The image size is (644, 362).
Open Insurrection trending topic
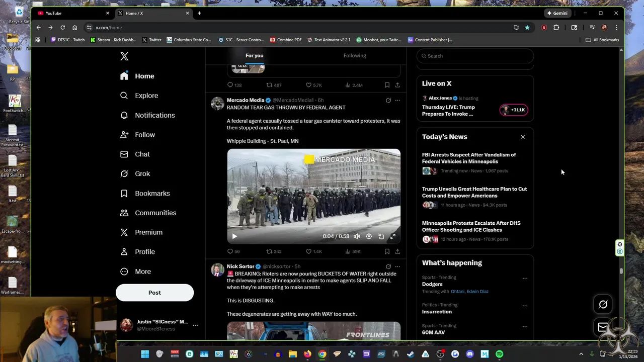tap(437, 312)
